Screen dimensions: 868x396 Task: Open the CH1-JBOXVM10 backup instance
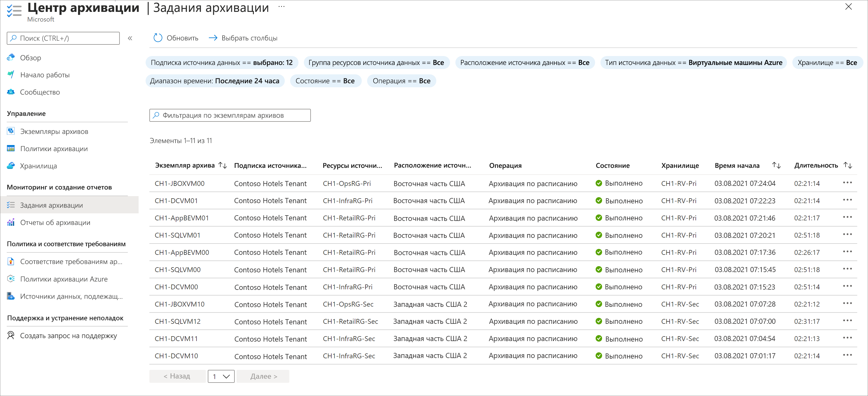point(180,304)
